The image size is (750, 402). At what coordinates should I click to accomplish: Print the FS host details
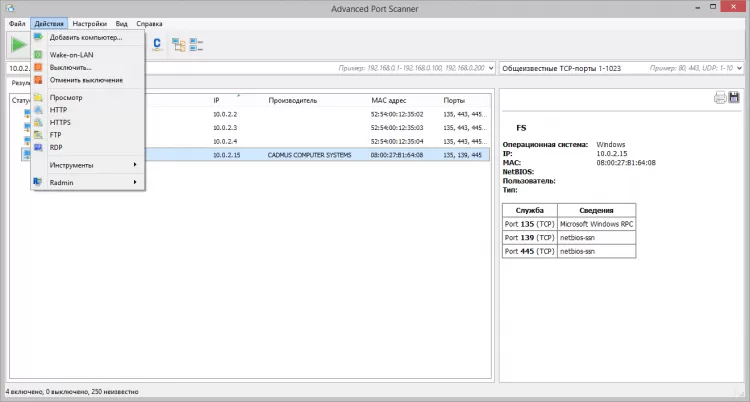tap(719, 97)
